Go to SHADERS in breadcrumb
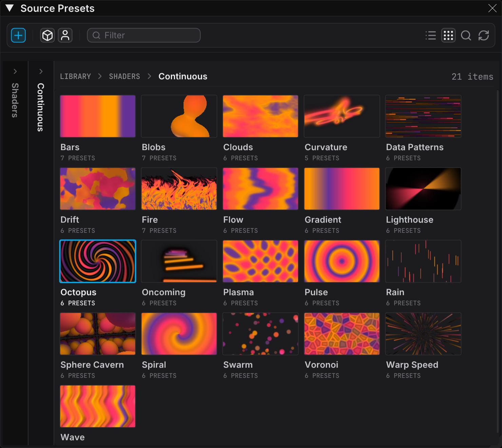Image resolution: width=502 pixels, height=448 pixels. [124, 77]
